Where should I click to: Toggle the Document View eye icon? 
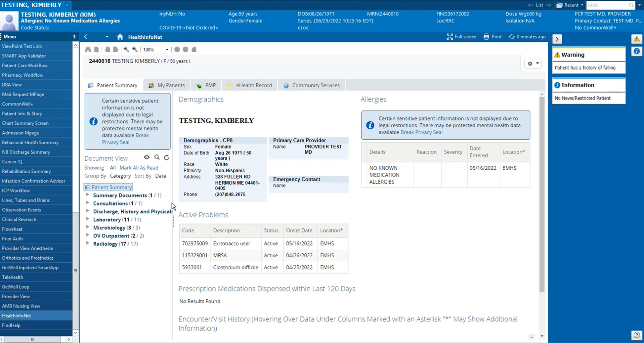tap(147, 157)
